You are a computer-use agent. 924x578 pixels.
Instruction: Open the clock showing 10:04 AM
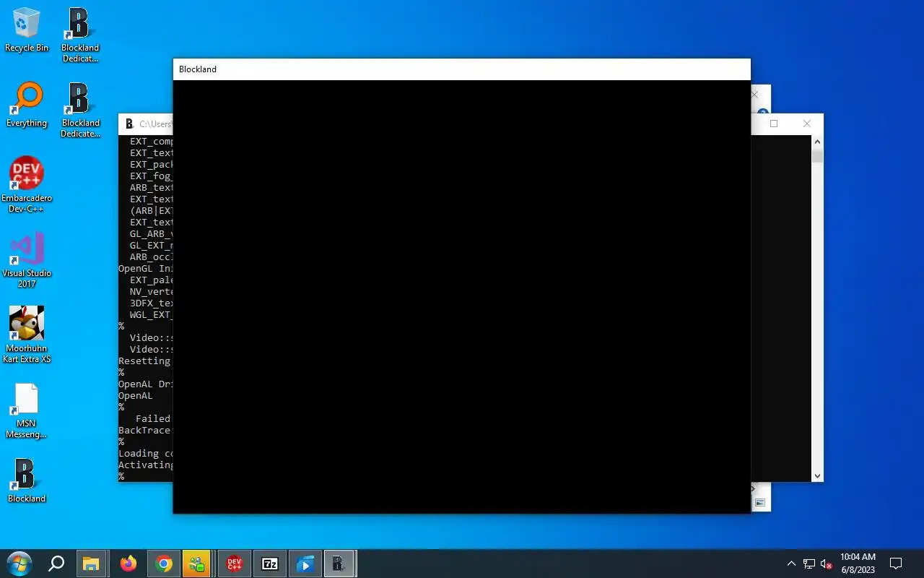[x=858, y=564]
